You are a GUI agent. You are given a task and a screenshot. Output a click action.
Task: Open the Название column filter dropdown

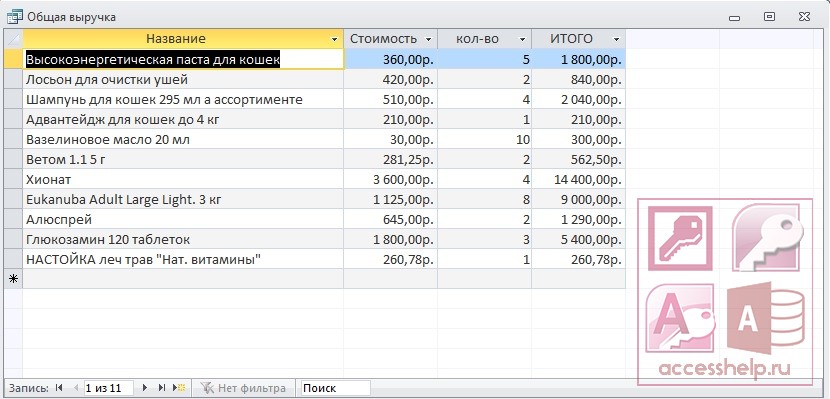[334, 39]
